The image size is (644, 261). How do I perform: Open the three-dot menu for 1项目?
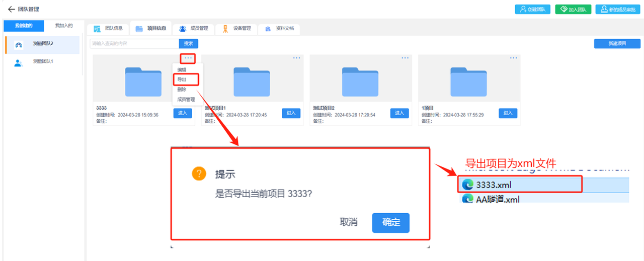513,58
